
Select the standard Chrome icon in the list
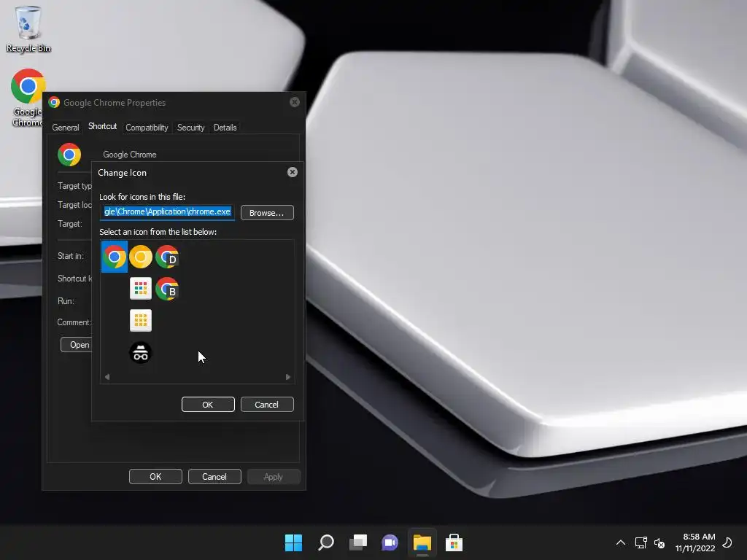115,257
